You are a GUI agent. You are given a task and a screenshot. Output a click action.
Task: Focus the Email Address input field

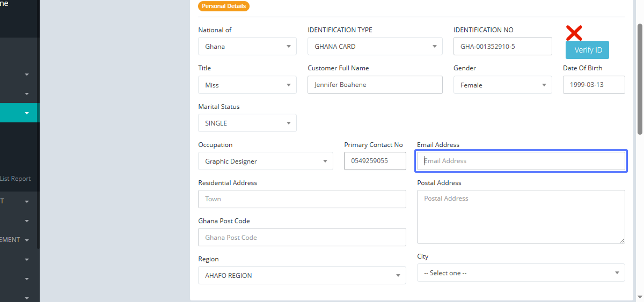coord(521,161)
